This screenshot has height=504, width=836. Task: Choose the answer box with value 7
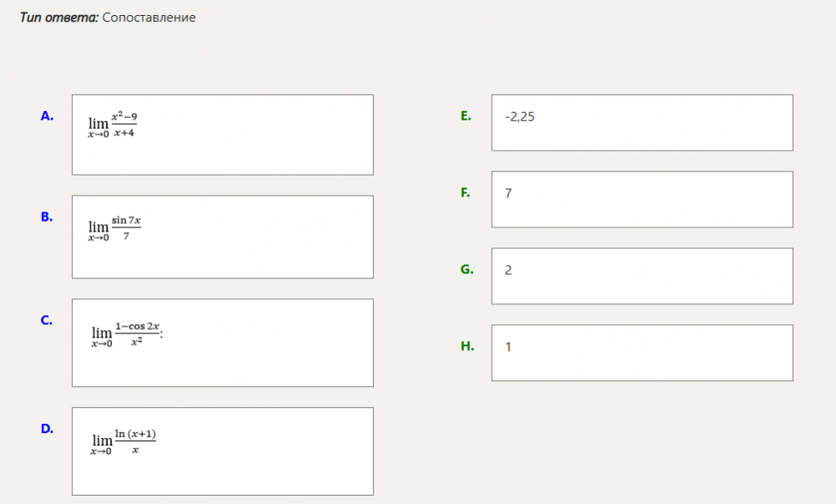pos(642,200)
